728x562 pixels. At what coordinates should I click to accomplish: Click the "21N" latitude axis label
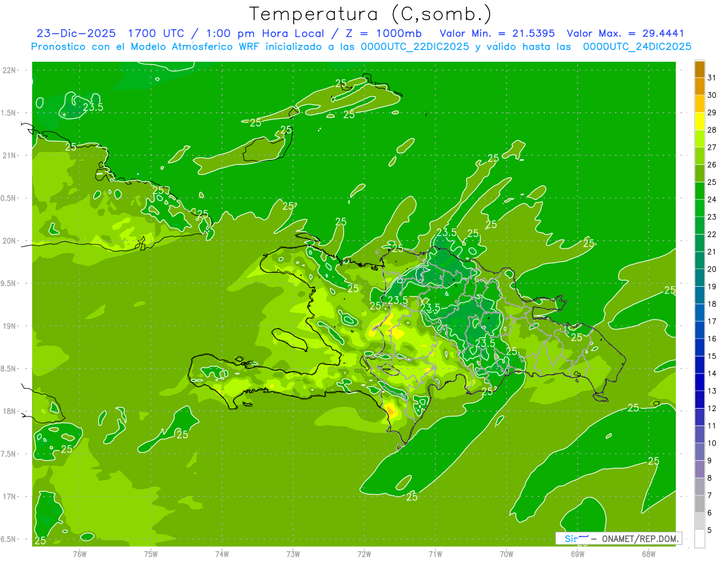(x=9, y=155)
